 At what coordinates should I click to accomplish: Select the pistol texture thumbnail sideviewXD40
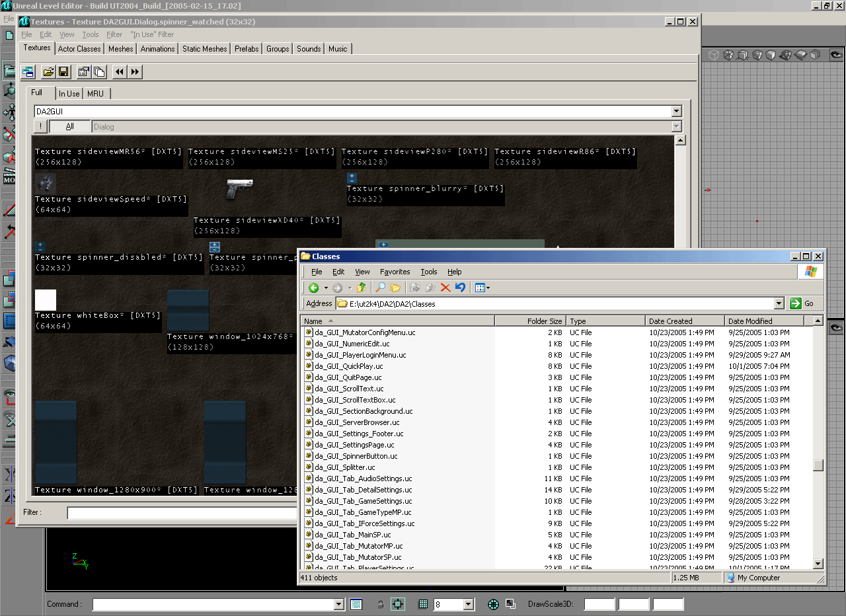[239, 188]
